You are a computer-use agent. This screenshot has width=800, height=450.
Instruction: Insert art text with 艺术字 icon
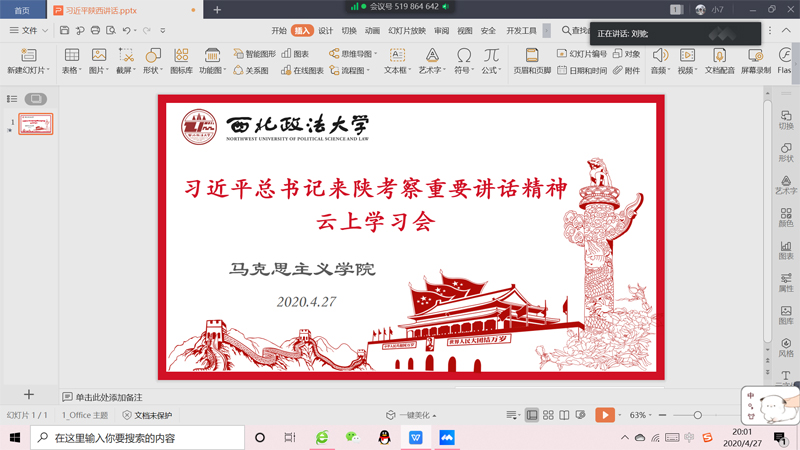(x=431, y=61)
